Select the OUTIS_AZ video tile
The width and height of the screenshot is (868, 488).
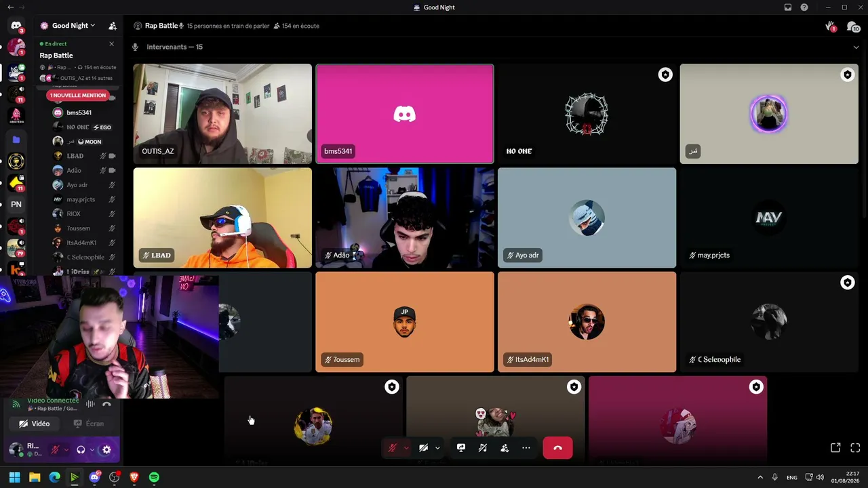[222, 114]
